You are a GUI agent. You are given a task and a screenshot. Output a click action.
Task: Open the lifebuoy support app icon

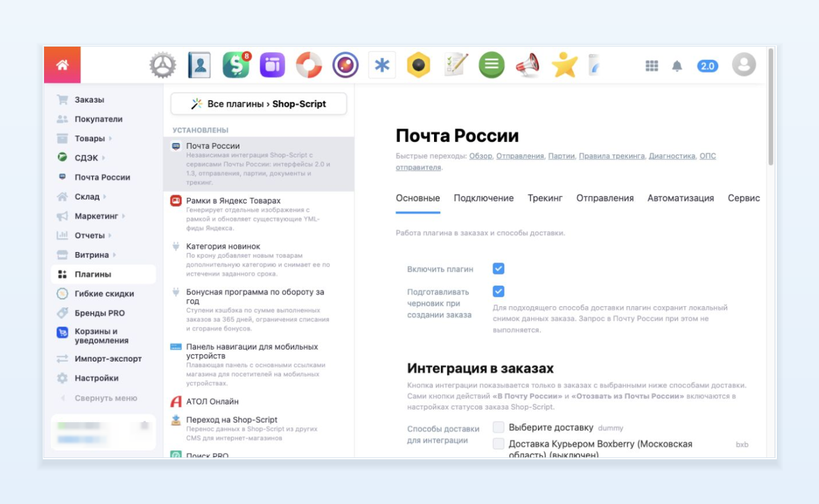[309, 65]
